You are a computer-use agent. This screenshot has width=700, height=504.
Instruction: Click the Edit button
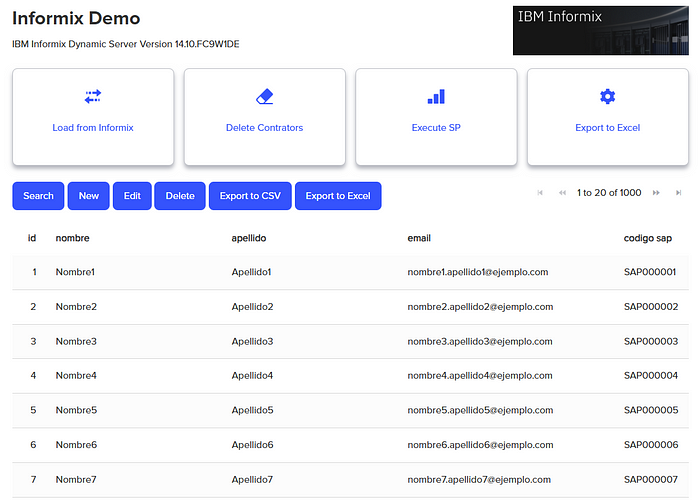pos(131,196)
